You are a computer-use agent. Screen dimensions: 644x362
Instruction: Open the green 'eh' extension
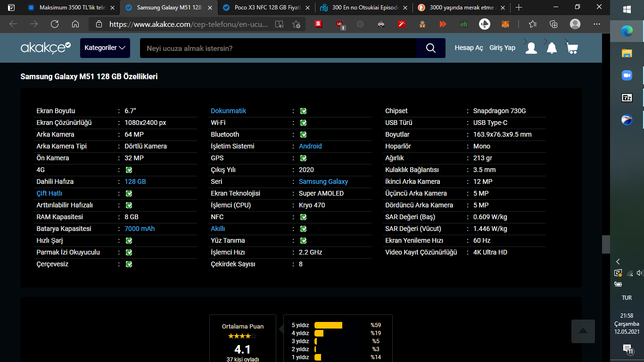464,24
